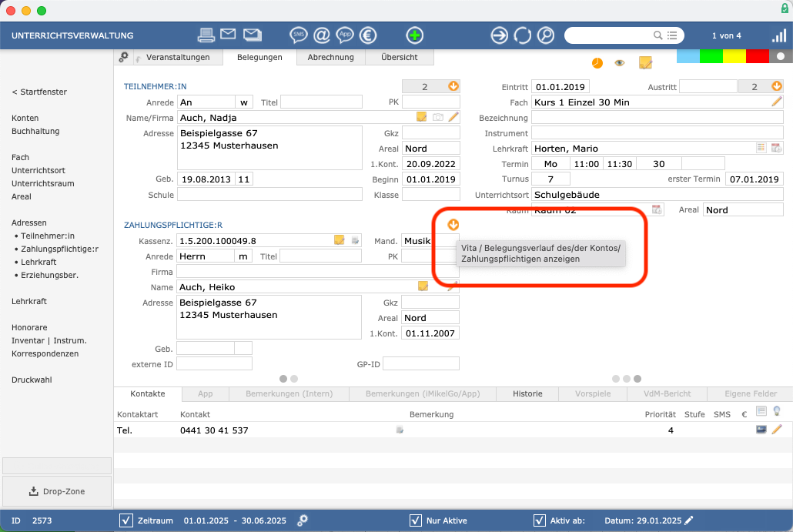Image resolution: width=793 pixels, height=532 pixels.
Task: Select the dark third page dot at right
Action: click(637, 379)
